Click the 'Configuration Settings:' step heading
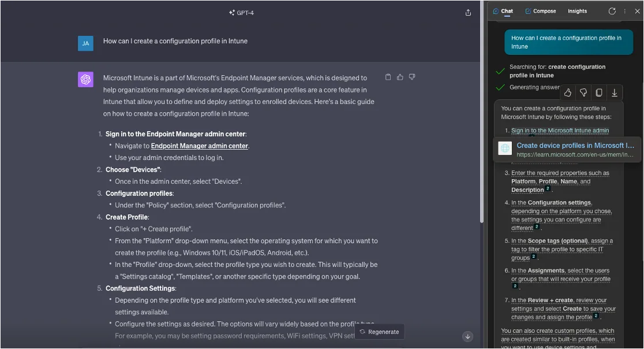The image size is (644, 349). point(141,288)
